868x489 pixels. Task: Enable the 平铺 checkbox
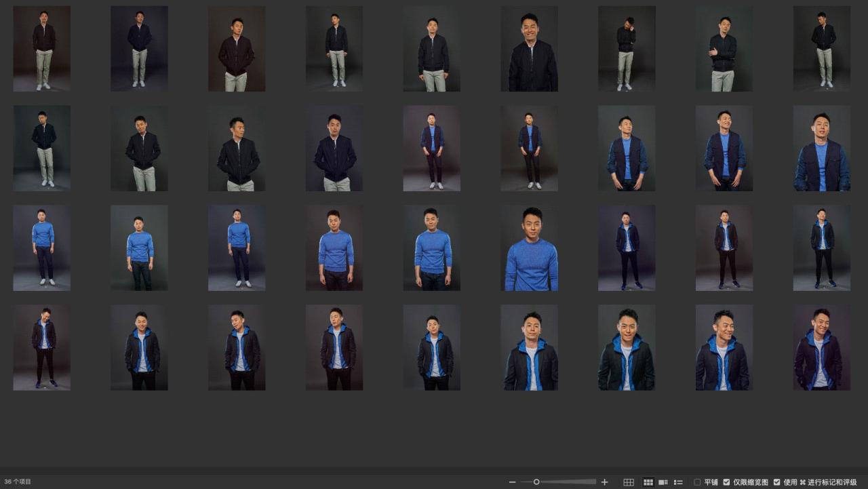(x=697, y=482)
